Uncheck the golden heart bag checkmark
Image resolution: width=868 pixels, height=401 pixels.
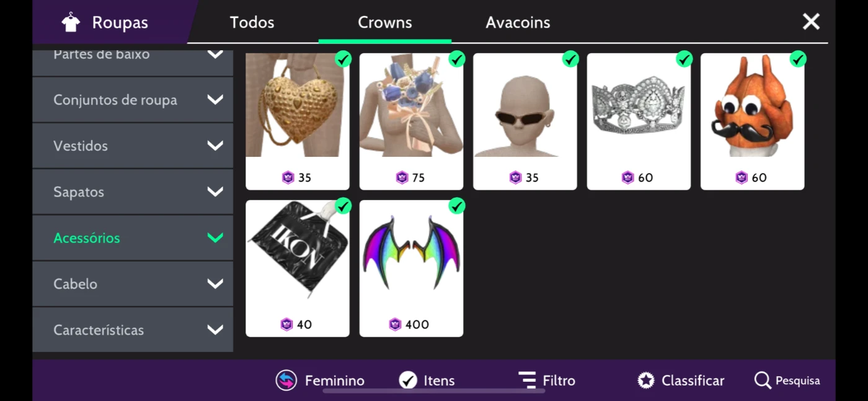point(343,59)
